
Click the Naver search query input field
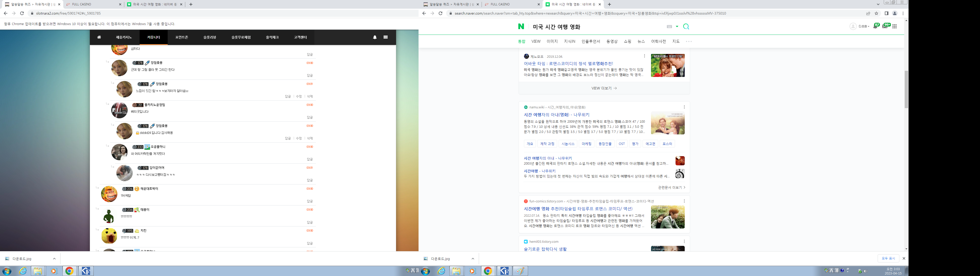tap(597, 27)
